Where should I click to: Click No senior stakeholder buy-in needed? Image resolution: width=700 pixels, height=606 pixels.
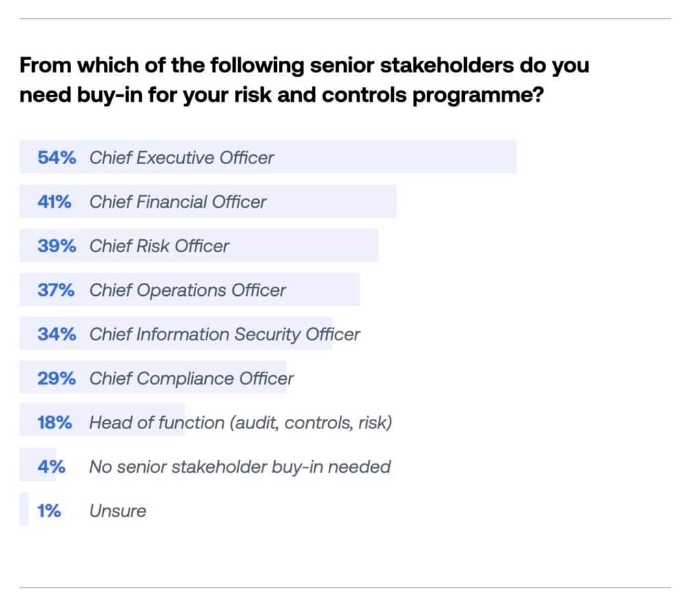[x=240, y=467]
